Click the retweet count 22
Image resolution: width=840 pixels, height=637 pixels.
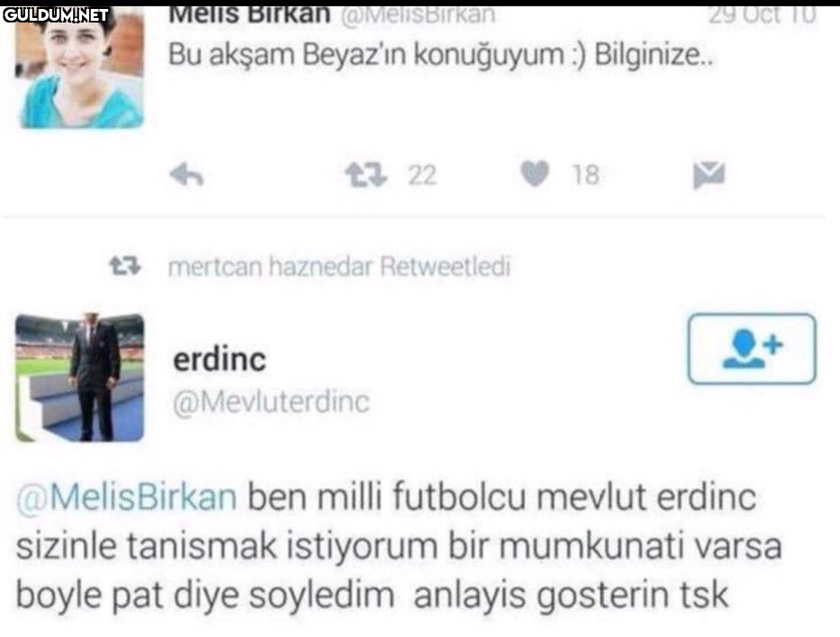pyautogui.click(x=422, y=176)
